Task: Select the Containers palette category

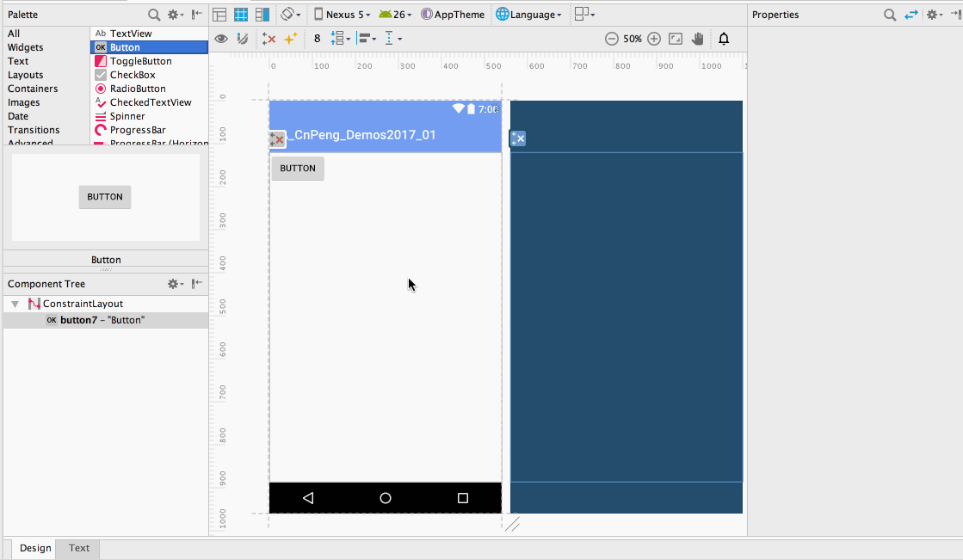Action: pyautogui.click(x=33, y=89)
